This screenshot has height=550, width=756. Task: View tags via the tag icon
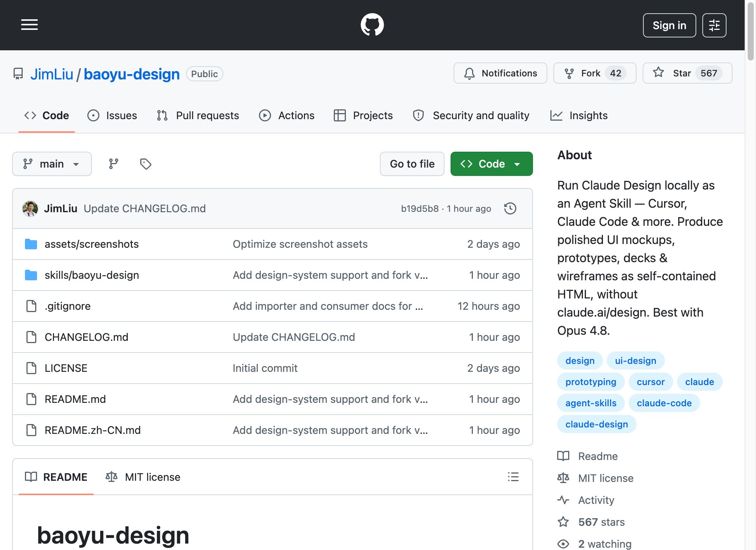(x=146, y=164)
